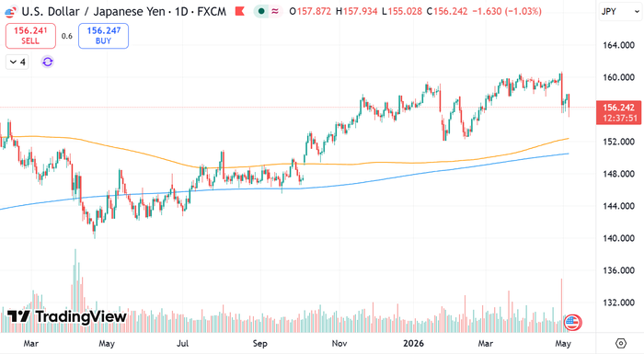
Task: Click the 144.000 price axis label
Action: [618, 206]
